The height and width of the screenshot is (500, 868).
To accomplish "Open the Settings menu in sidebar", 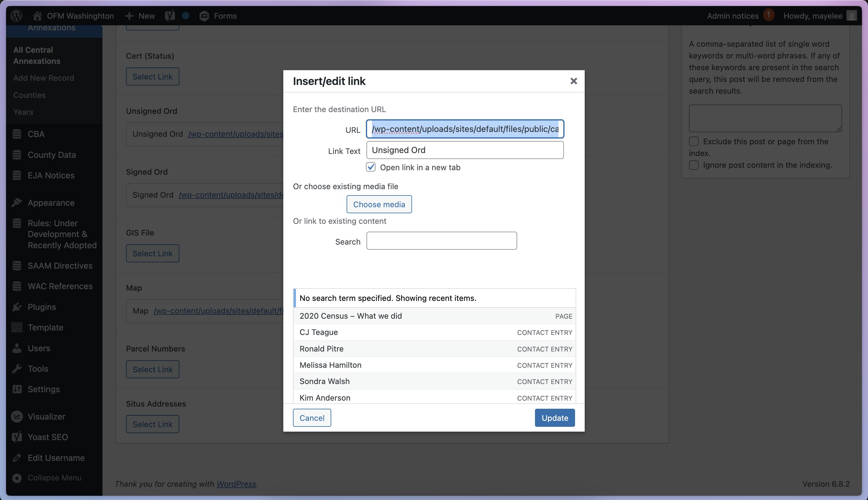I will point(44,389).
